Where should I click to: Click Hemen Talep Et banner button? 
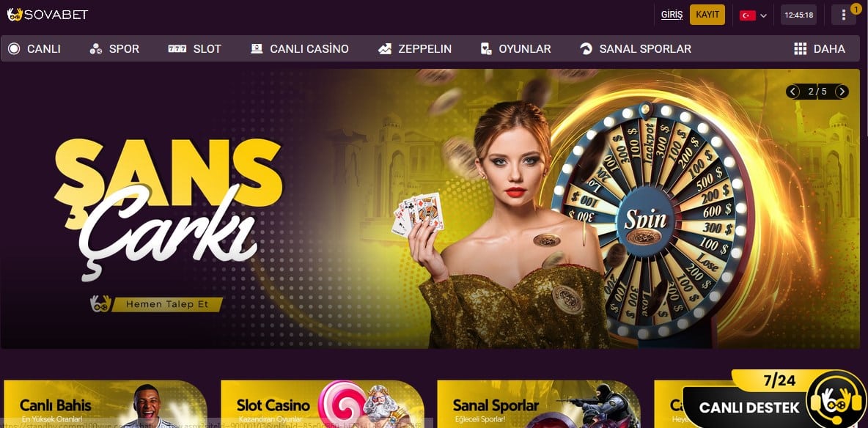166,305
